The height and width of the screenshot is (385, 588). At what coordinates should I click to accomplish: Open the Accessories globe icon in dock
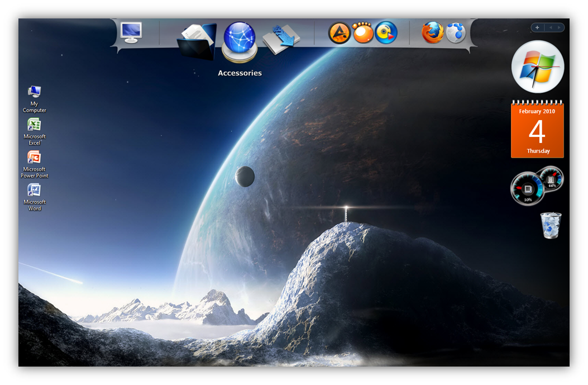(239, 41)
